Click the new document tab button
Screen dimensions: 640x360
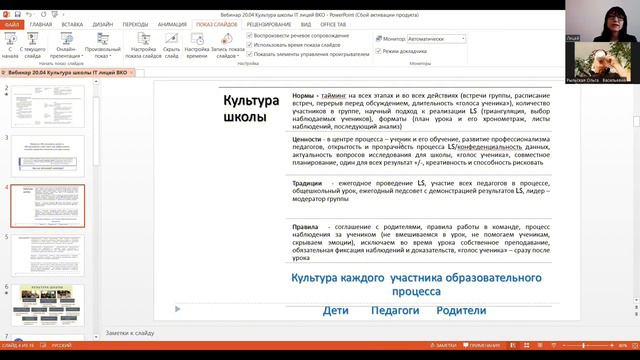[140, 73]
